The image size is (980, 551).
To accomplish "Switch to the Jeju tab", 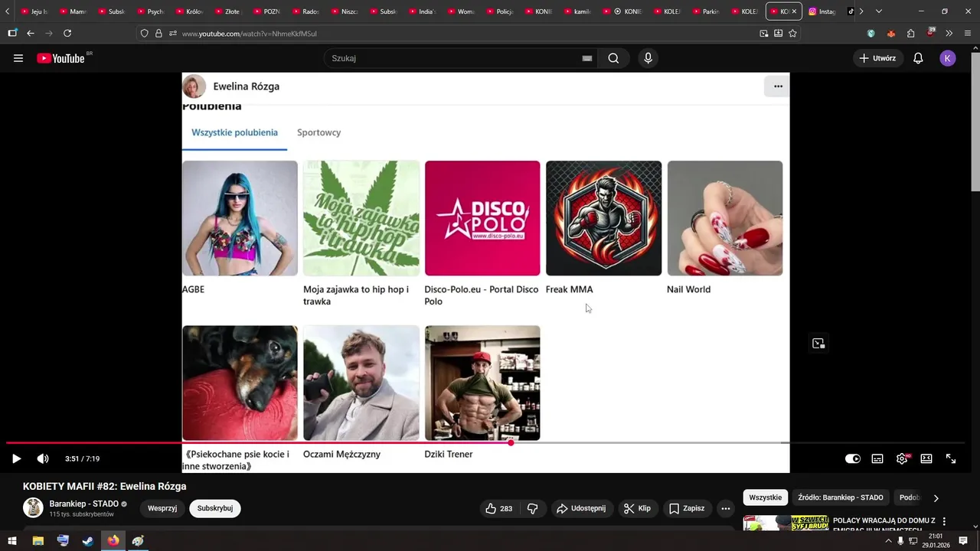I will [x=34, y=11].
